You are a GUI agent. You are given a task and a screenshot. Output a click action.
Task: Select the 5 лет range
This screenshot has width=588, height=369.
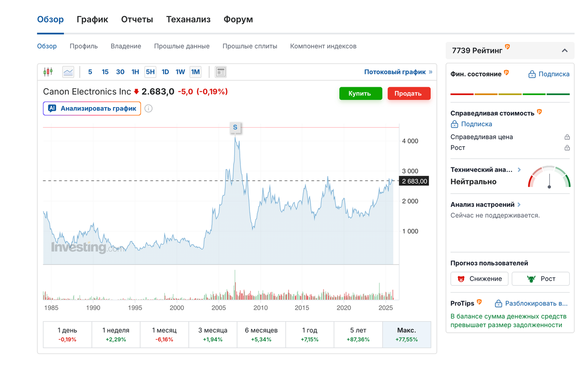coord(358,335)
